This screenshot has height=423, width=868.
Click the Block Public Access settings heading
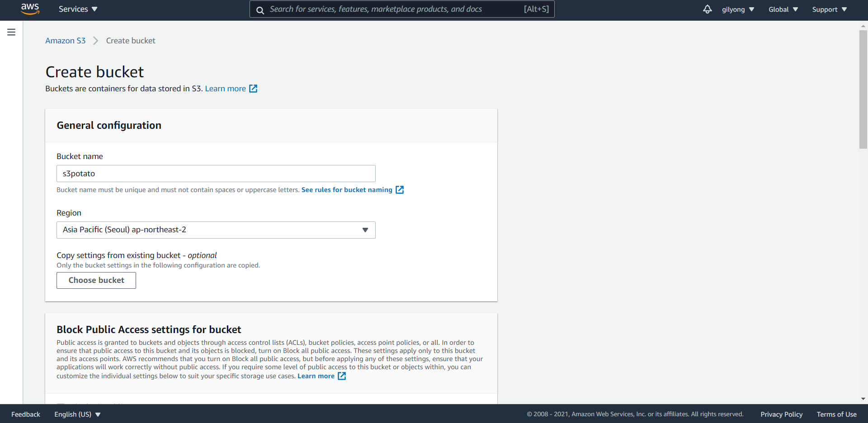point(149,329)
